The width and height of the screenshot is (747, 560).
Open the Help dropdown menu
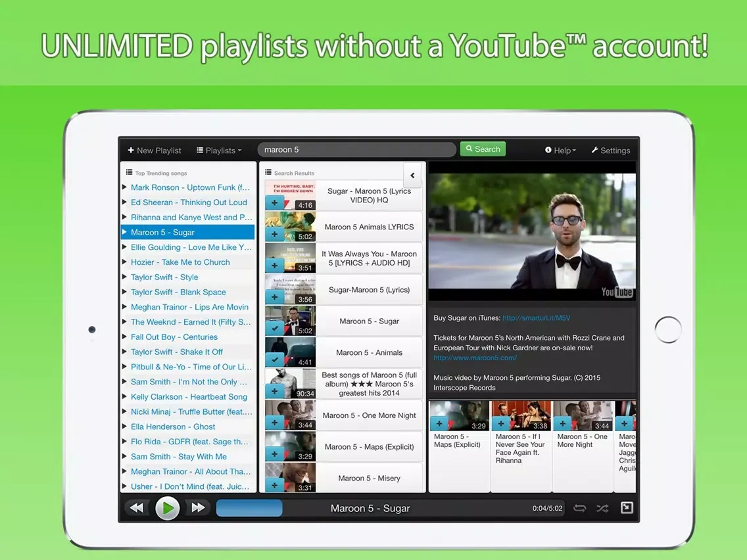pyautogui.click(x=561, y=151)
